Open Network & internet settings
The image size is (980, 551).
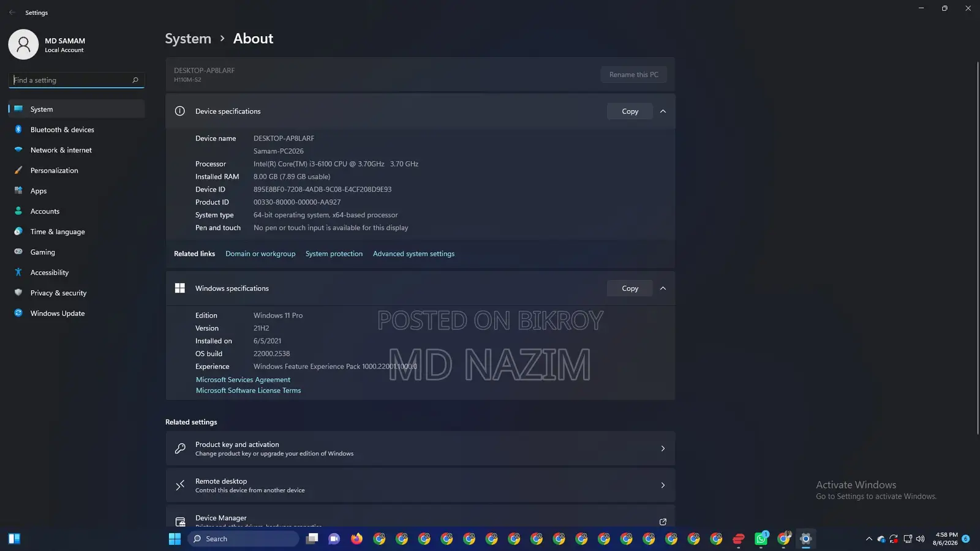click(77, 150)
